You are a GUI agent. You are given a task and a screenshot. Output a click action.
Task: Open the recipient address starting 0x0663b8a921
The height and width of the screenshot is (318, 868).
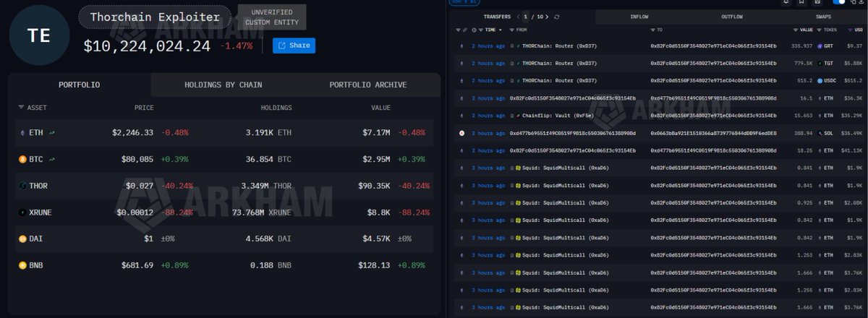pyautogui.click(x=714, y=133)
